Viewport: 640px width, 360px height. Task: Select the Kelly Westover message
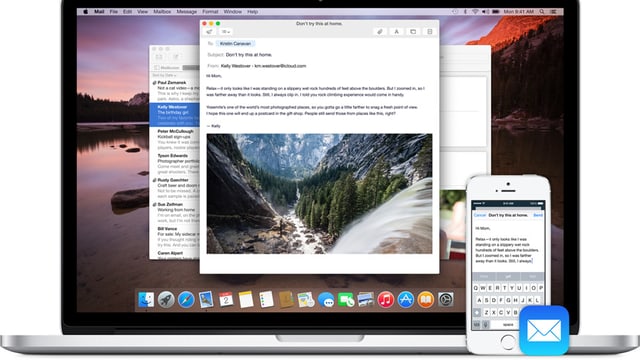click(x=175, y=115)
